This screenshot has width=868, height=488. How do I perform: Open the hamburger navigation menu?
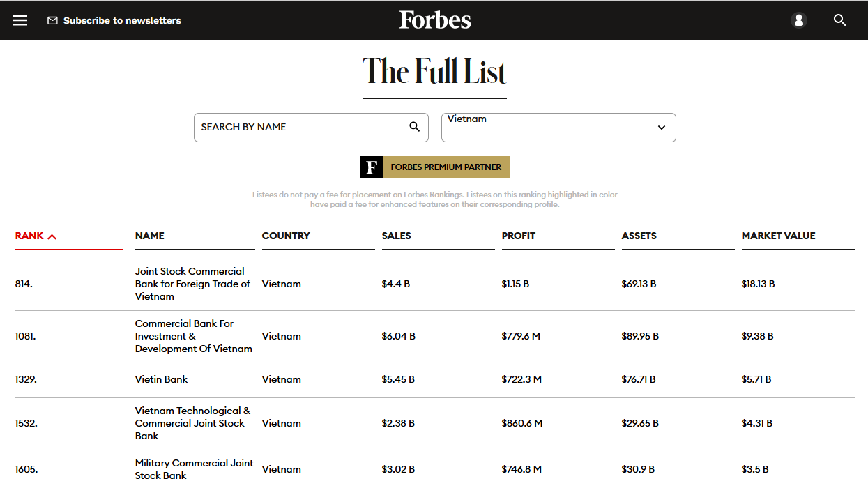point(20,20)
